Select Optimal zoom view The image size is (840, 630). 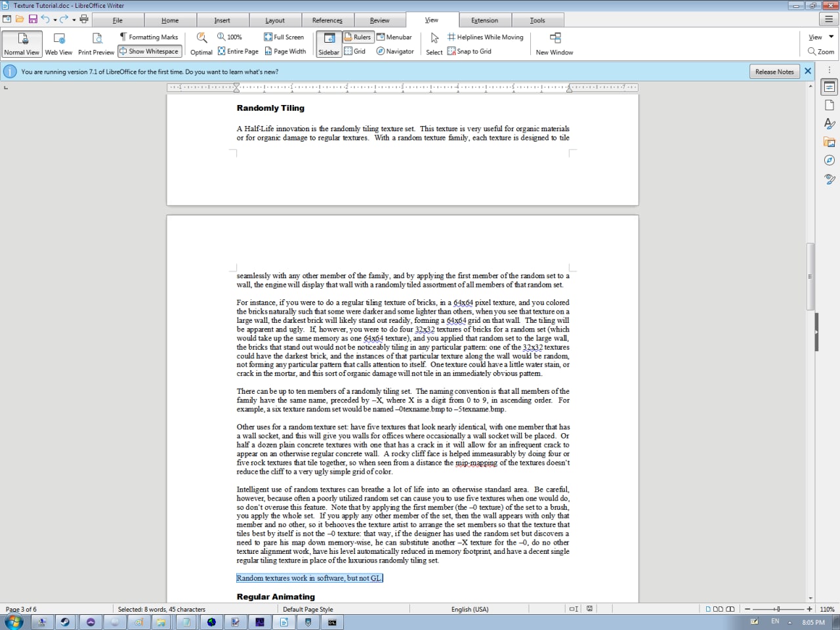point(201,44)
